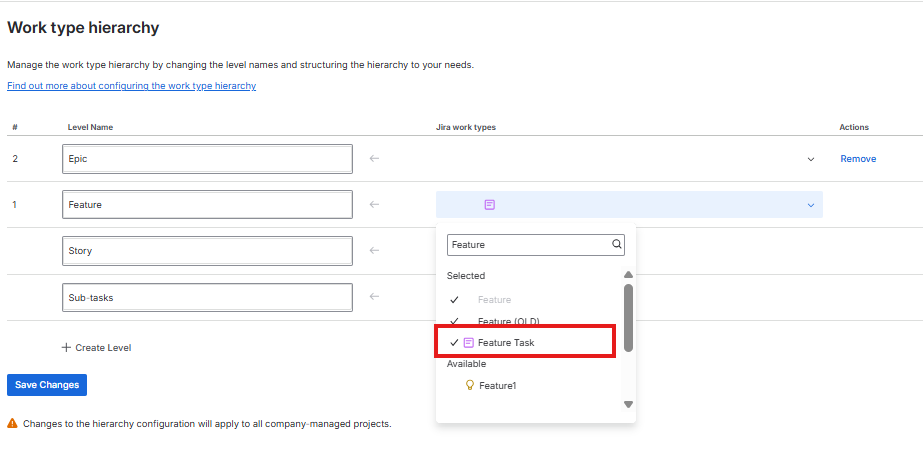This screenshot has width=923, height=453.
Task: Click the plus icon of Create Level
Action: [x=66, y=348]
